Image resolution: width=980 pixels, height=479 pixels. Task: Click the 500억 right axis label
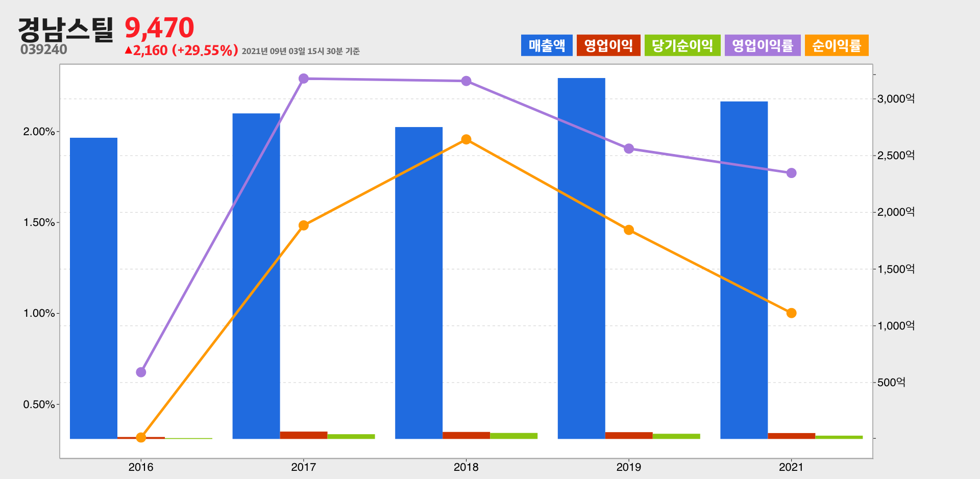(x=891, y=383)
